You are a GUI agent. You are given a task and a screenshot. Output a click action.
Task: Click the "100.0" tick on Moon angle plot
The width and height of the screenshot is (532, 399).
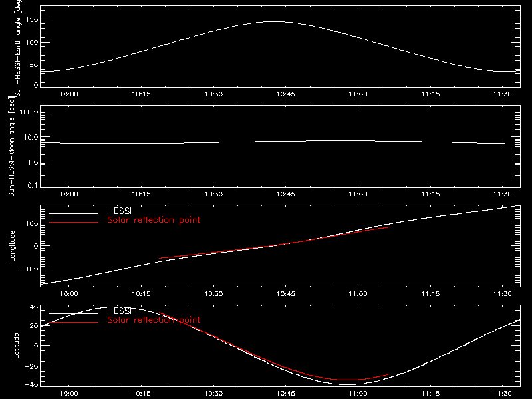click(x=29, y=112)
